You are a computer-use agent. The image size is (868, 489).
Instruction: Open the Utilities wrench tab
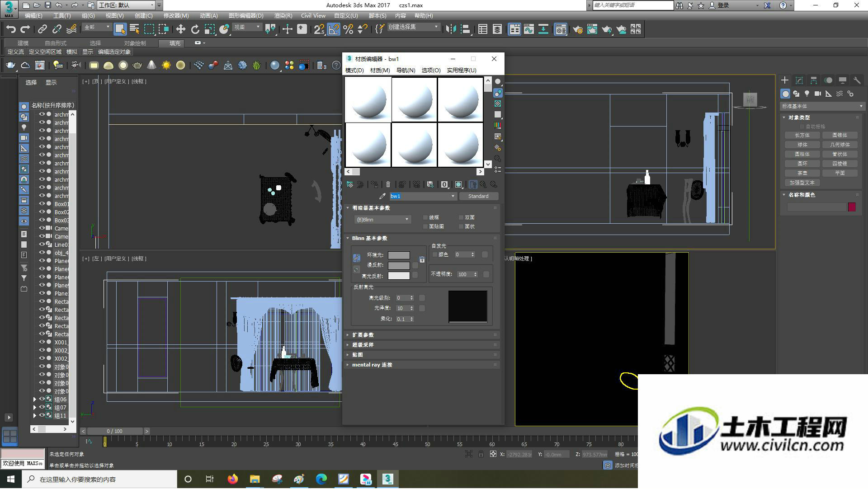[x=857, y=80]
